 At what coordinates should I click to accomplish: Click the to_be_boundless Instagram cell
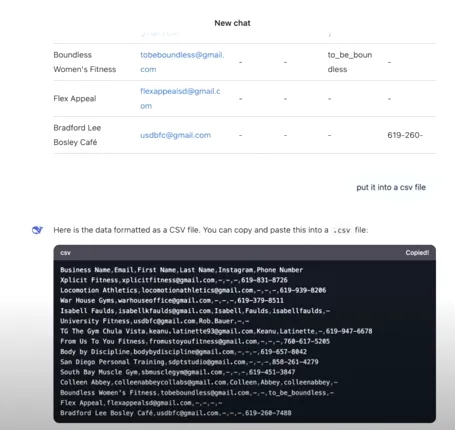[x=350, y=62]
